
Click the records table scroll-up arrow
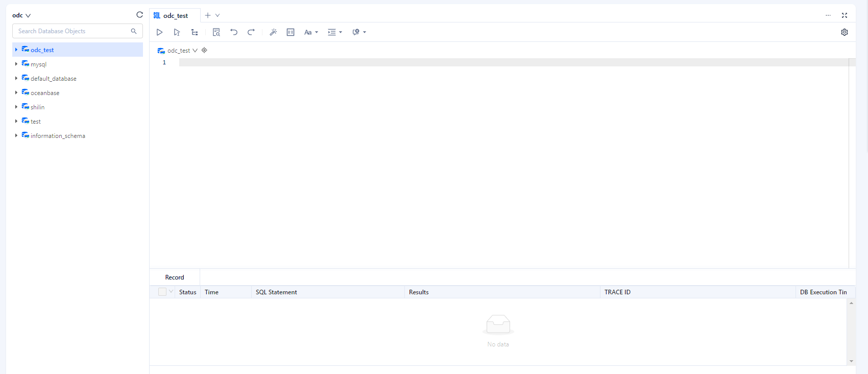pos(851,303)
